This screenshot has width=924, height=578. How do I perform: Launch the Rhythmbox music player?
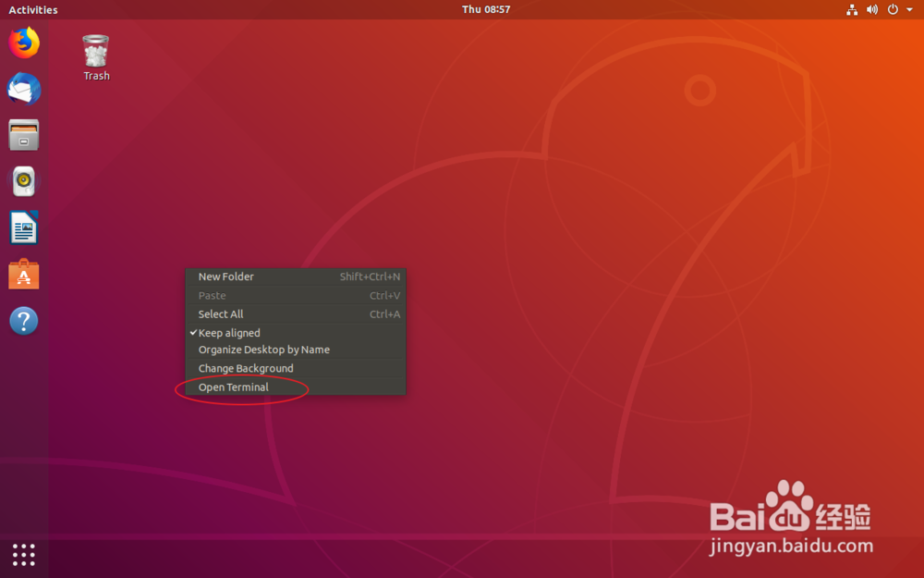(23, 180)
